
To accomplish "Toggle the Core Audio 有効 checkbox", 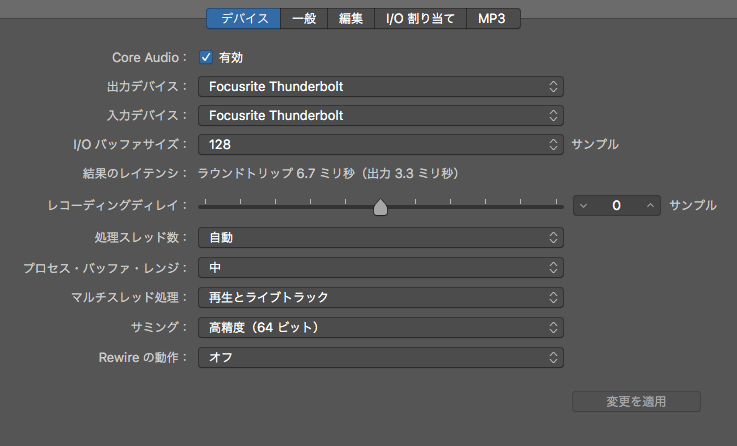I will pyautogui.click(x=206, y=57).
